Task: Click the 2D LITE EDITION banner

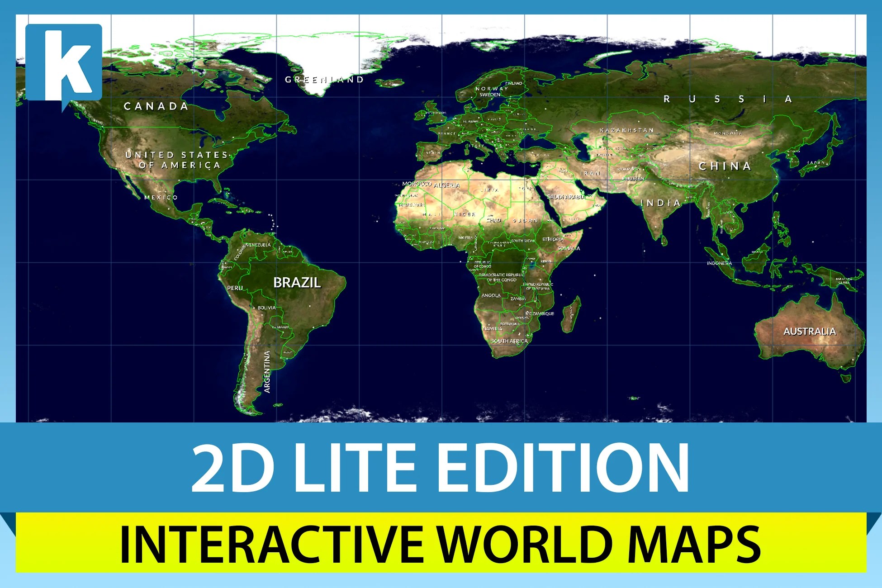Action: click(x=440, y=468)
